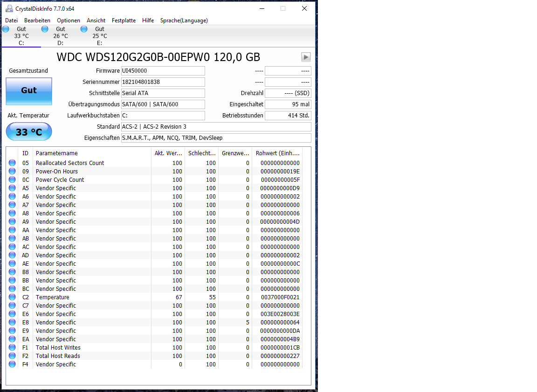Click status orb for attribute AE row
537x392 pixels.
point(12,263)
